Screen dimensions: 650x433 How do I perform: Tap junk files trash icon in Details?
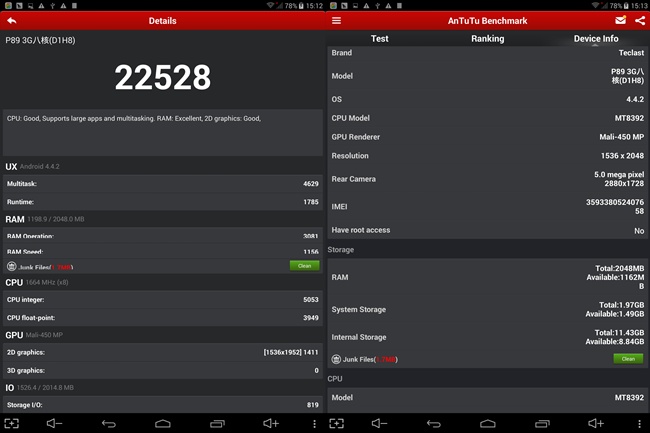pyautogui.click(x=12, y=266)
